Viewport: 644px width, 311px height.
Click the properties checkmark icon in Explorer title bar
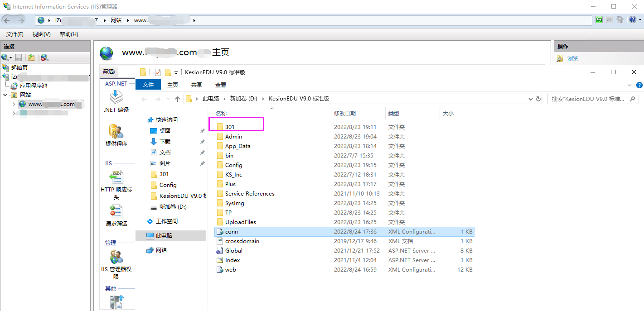tap(158, 72)
